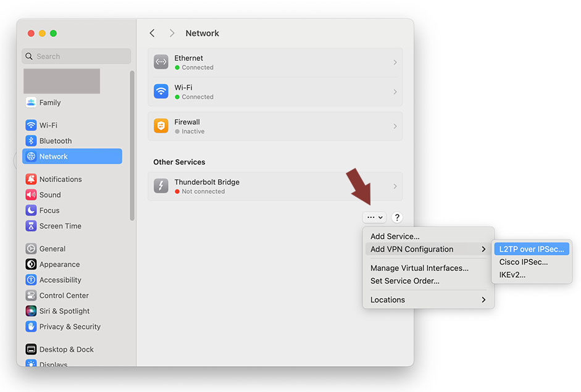Select IKEv2 from the VPN submenu
The image size is (581, 392).
click(x=512, y=275)
